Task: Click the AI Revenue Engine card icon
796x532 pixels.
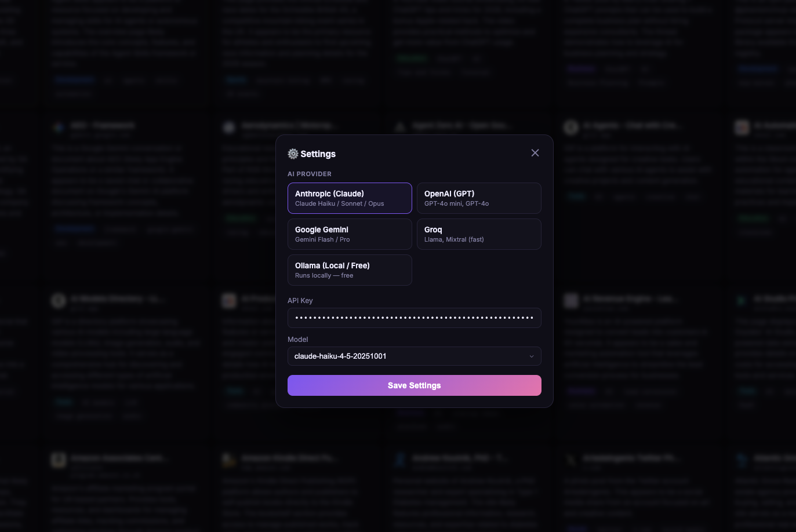Action: (x=571, y=301)
